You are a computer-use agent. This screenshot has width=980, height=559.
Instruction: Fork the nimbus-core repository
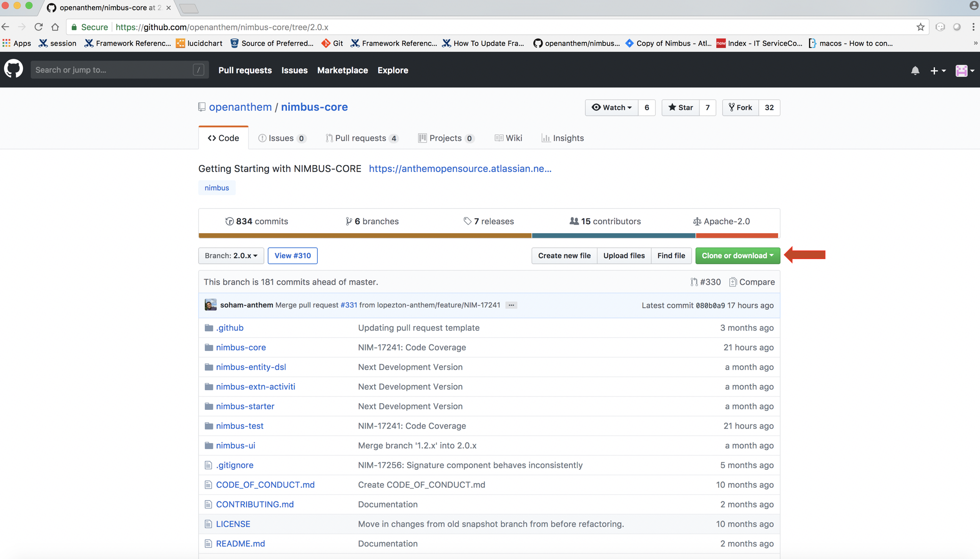(x=741, y=107)
